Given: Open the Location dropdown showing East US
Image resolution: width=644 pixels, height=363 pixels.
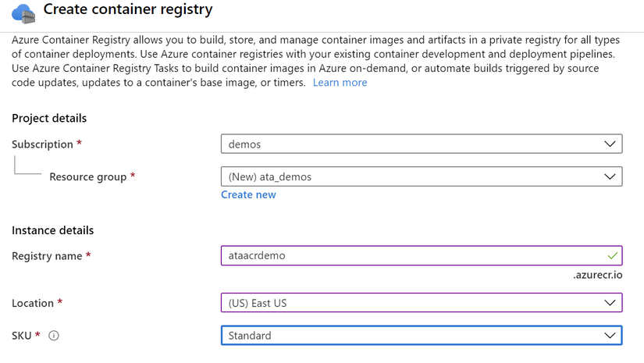Looking at the screenshot, I should pyautogui.click(x=422, y=303).
